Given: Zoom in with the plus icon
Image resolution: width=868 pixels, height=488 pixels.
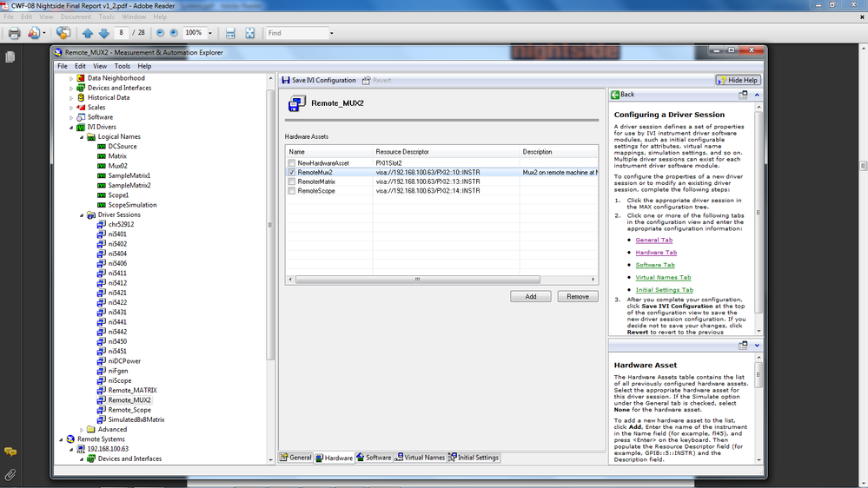Looking at the screenshot, I should pos(174,33).
